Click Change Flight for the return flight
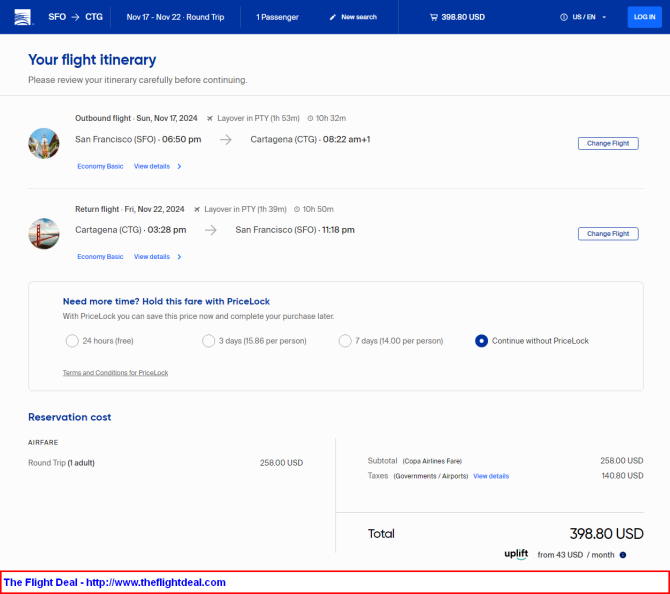 pyautogui.click(x=608, y=234)
